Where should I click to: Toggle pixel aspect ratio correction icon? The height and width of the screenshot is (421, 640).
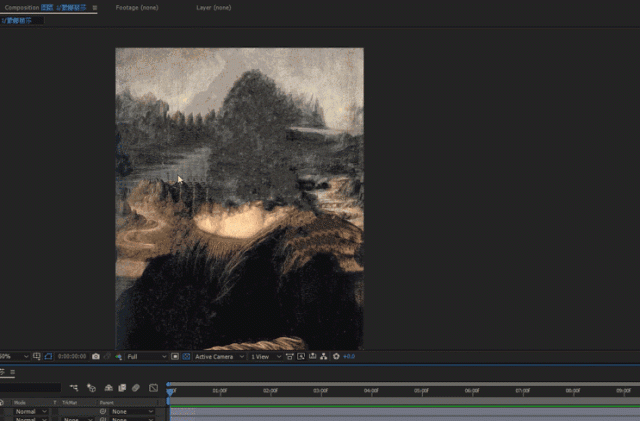(x=289, y=356)
